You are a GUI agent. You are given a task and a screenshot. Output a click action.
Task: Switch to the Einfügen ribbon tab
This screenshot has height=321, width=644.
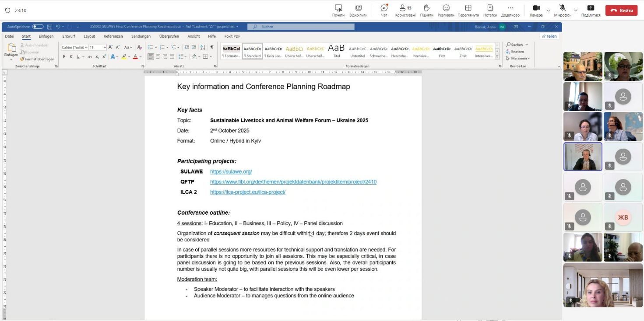coord(46,36)
